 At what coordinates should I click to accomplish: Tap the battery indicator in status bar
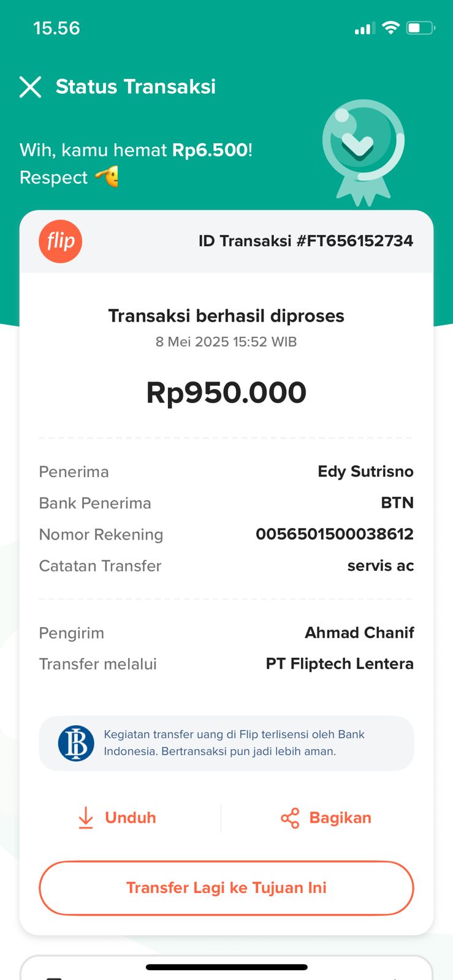click(421, 28)
